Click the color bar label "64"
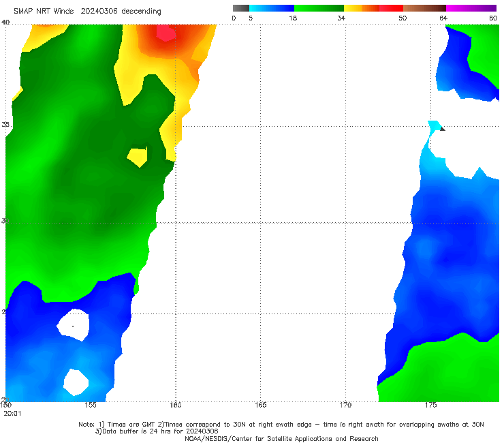The height and width of the screenshot is (443, 504). [x=443, y=18]
